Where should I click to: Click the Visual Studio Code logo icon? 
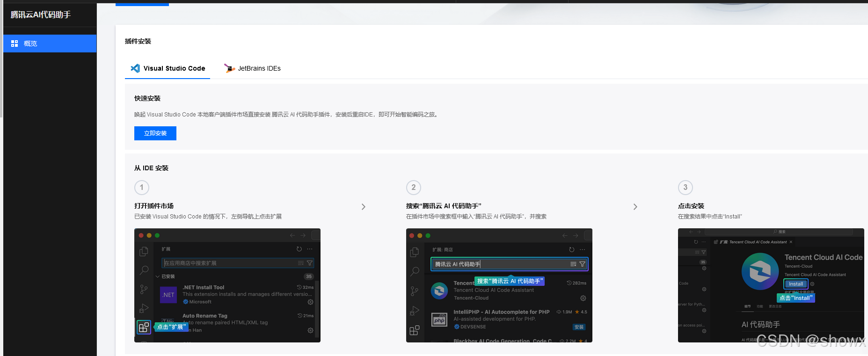click(x=135, y=68)
